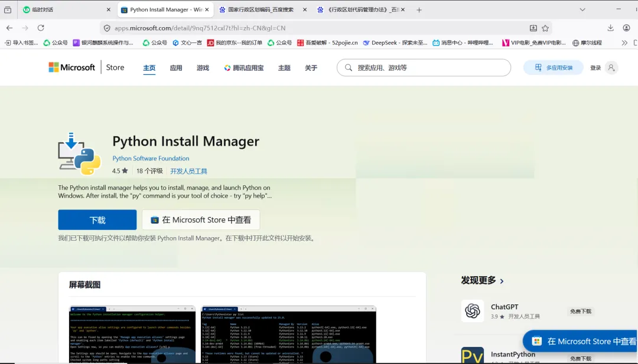Click the InstantPython app icon
Viewport: 638px width, 364px height.
(x=473, y=355)
